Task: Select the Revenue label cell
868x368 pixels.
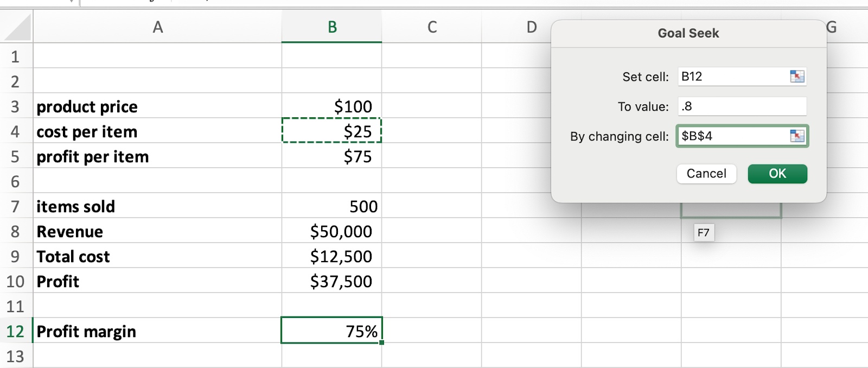Action: [x=157, y=231]
